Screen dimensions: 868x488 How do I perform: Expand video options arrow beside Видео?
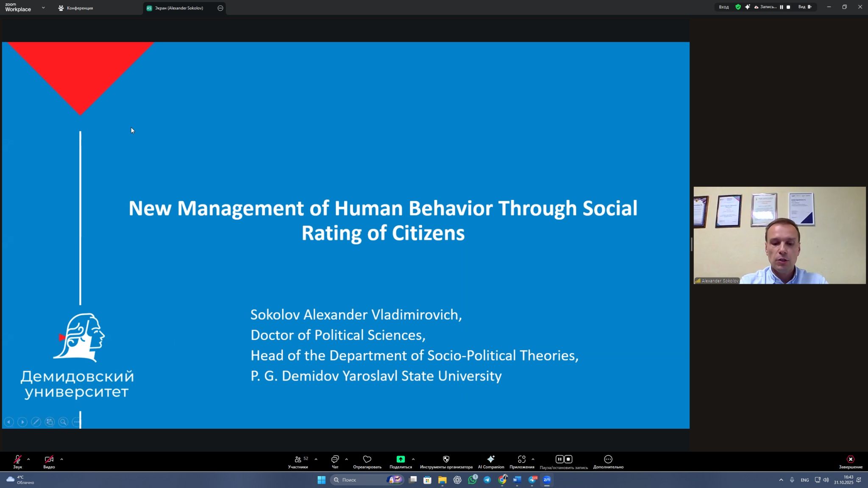[x=62, y=459]
